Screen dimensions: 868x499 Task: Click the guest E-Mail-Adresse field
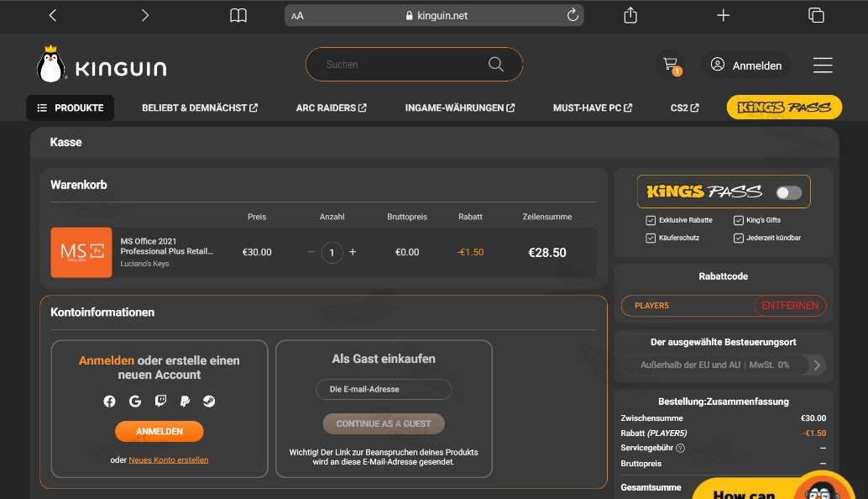click(x=384, y=389)
